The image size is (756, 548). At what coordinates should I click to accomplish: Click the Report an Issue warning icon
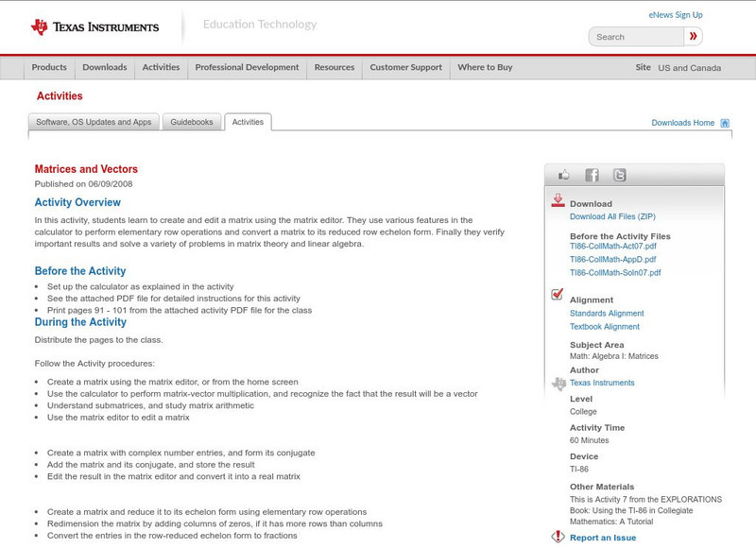pos(558,537)
